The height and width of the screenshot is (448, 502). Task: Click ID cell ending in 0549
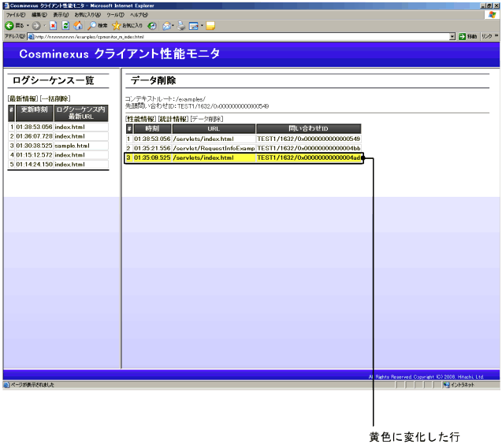(309, 139)
